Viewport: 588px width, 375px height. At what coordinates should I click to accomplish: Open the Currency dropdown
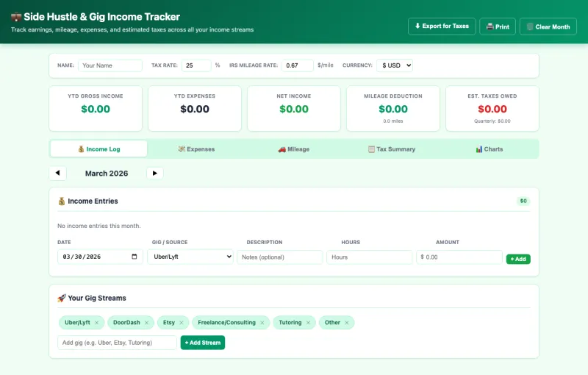pos(395,65)
